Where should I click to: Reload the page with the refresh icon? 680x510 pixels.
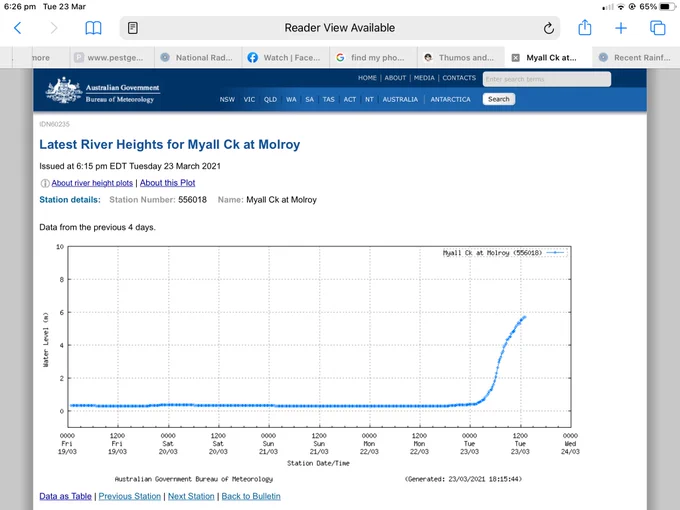click(549, 28)
